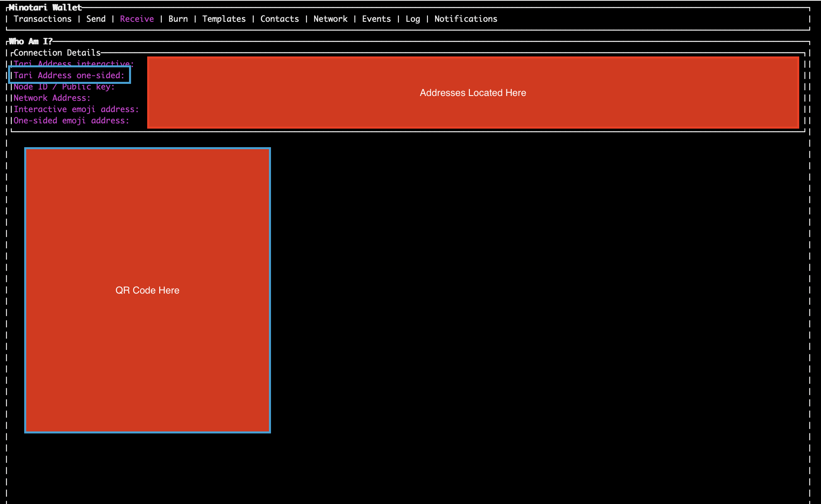The height and width of the screenshot is (504, 821).
Task: Switch to the Contacts tab
Action: [279, 19]
